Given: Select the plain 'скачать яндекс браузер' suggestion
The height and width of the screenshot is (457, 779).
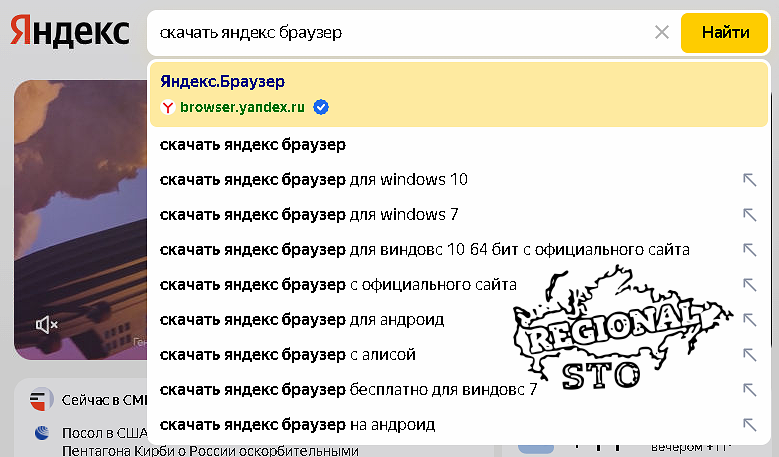Looking at the screenshot, I should click(459, 145).
